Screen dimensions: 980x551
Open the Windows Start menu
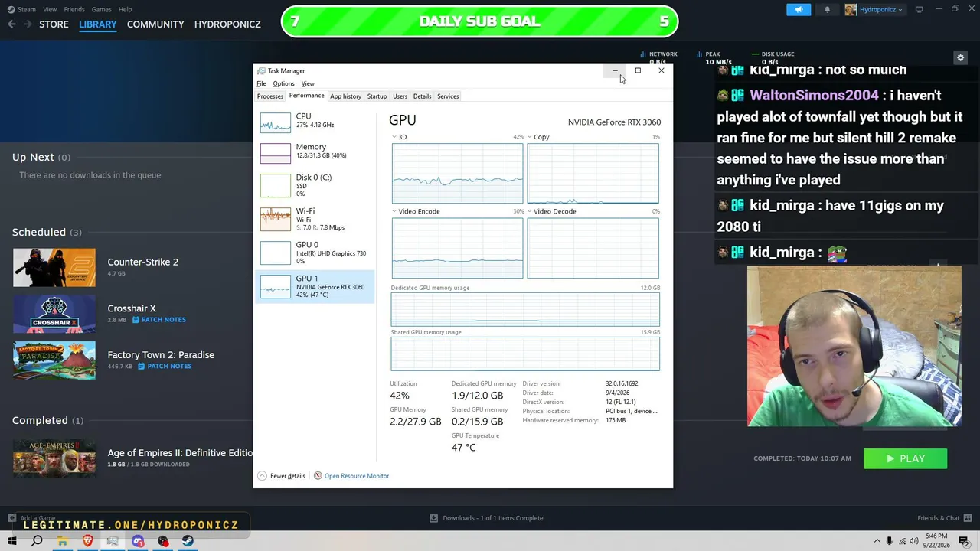tap(12, 541)
